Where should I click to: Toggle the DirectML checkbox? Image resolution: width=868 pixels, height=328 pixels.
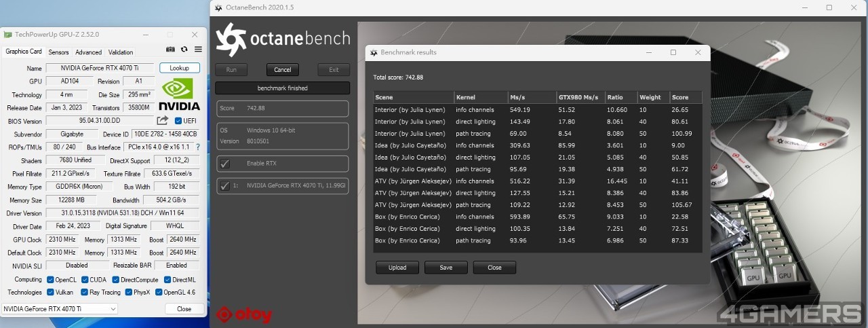point(167,280)
